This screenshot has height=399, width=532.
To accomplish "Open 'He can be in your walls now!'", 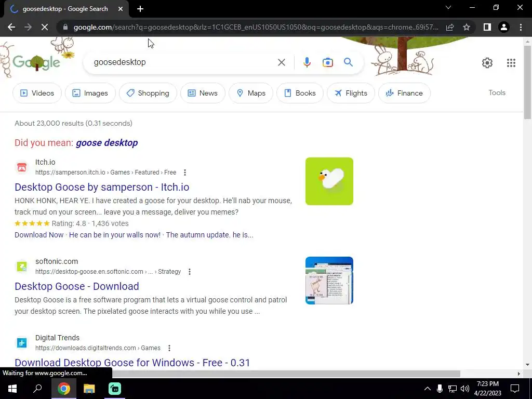I will 115,235.
